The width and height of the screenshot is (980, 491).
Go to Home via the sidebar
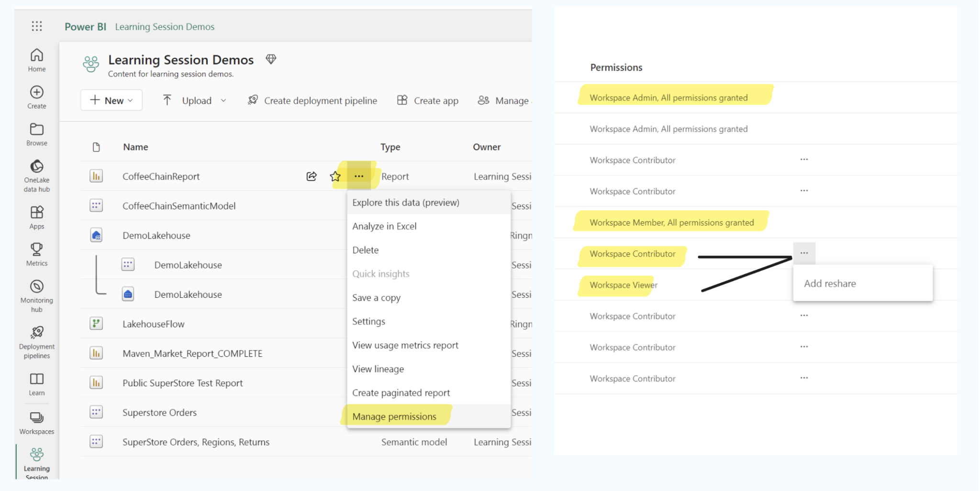36,60
